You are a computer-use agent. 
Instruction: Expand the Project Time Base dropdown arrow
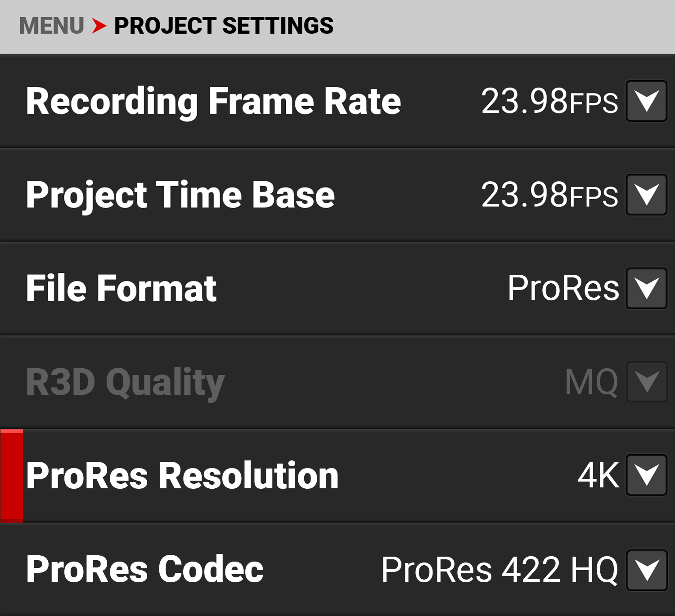pyautogui.click(x=646, y=195)
